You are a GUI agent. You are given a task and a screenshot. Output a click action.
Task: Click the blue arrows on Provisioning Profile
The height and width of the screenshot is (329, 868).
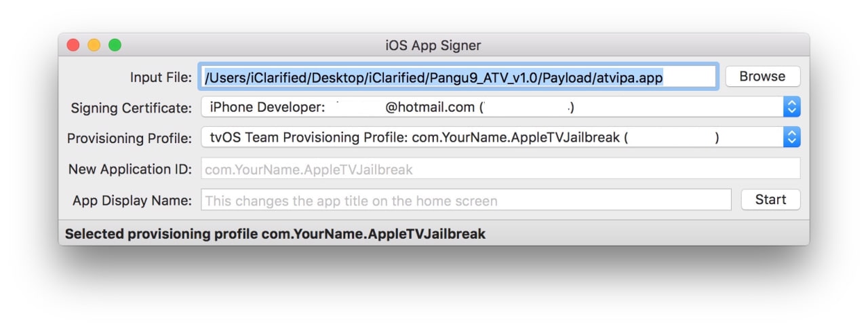tap(791, 138)
